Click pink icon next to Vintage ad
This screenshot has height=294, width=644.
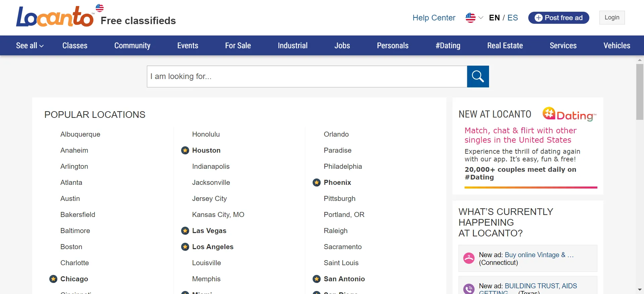469,258
